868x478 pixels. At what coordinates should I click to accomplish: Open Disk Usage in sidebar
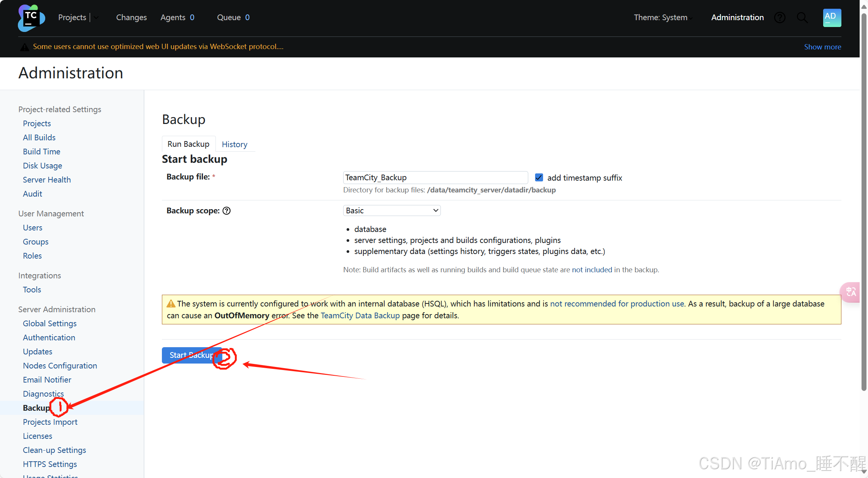(x=42, y=165)
